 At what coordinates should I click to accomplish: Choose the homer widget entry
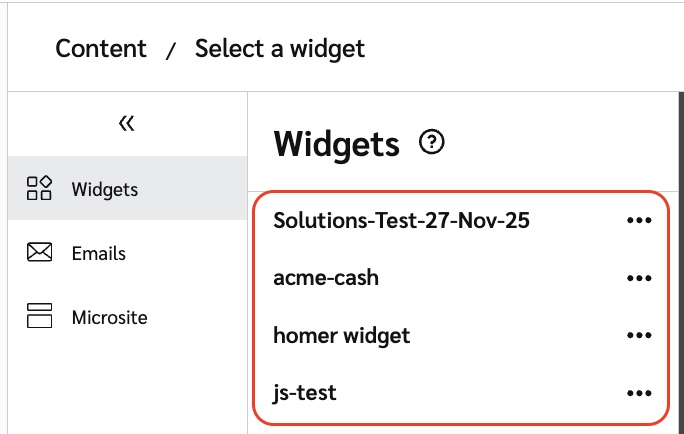(342, 336)
